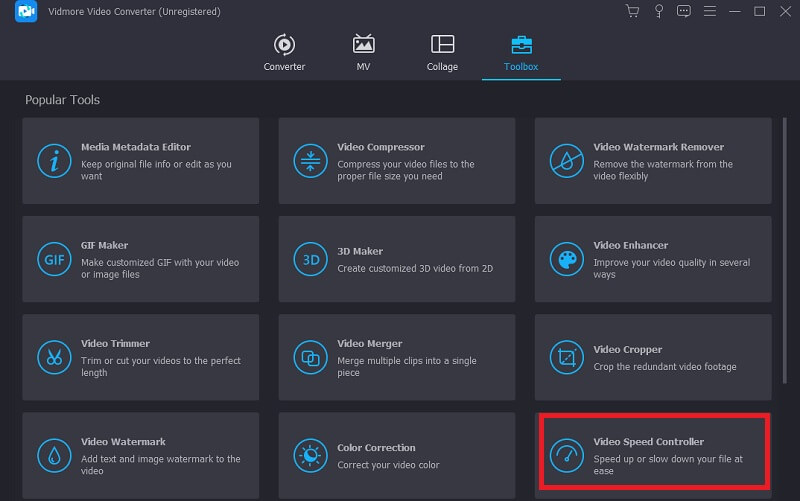Open the 3D Maker icon
800x501 pixels.
(310, 259)
